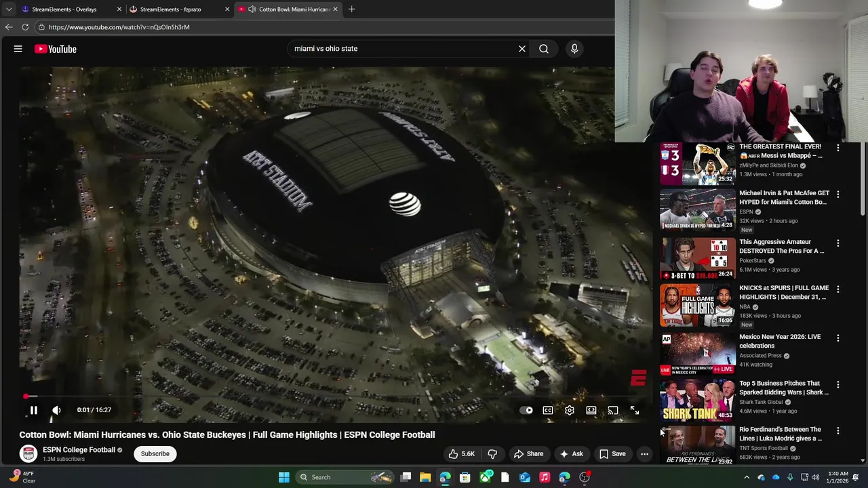Open options for The Greatest Final Ever video
The height and width of the screenshot is (488, 868).
(838, 148)
